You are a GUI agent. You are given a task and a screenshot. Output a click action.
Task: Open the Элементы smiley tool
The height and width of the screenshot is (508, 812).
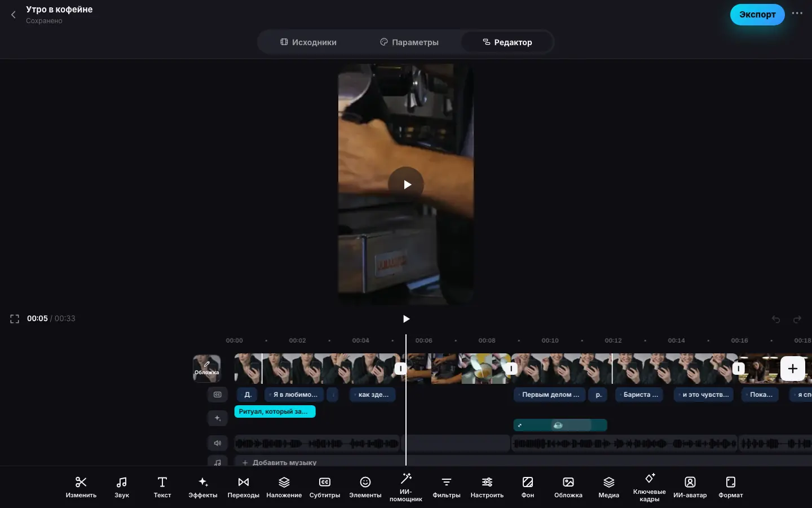coord(365,487)
